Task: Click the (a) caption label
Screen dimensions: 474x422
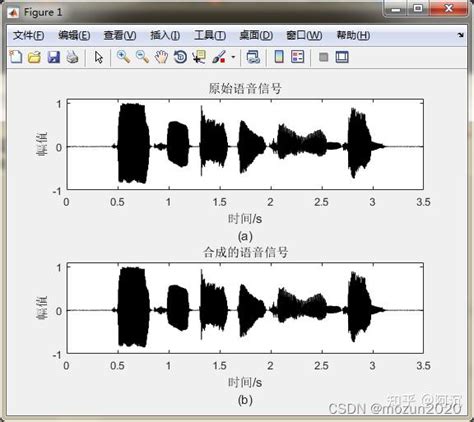Action: (x=245, y=236)
